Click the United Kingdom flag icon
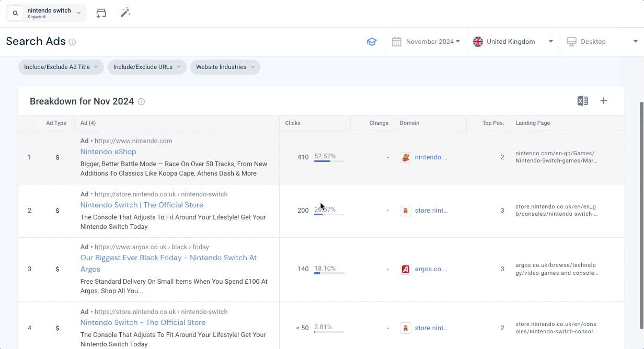The image size is (644, 349). coord(478,42)
